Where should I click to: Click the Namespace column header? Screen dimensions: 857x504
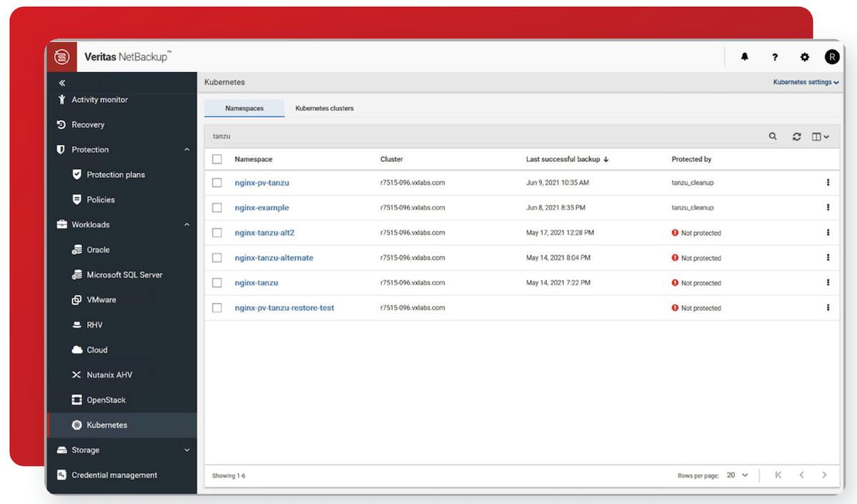254,159
